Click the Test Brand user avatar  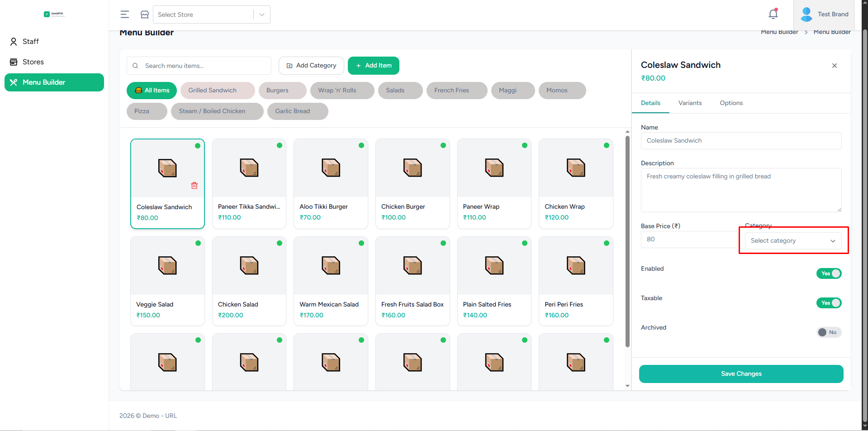806,14
